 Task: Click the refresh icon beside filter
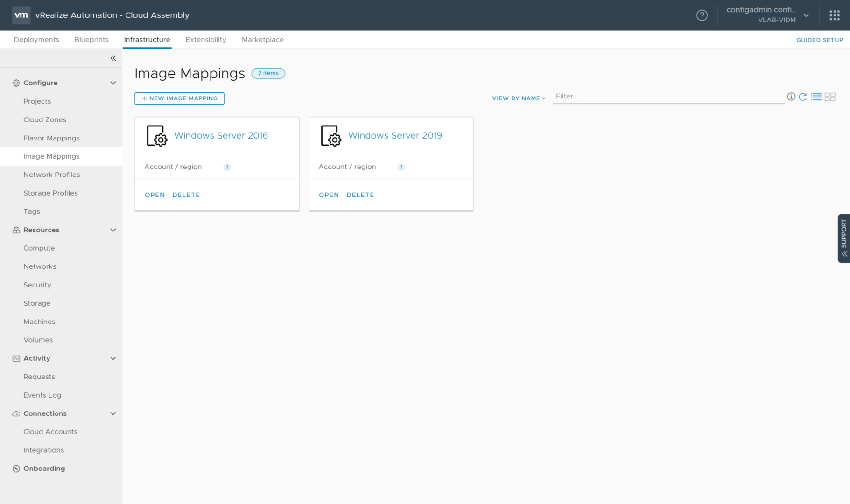pyautogui.click(x=802, y=97)
